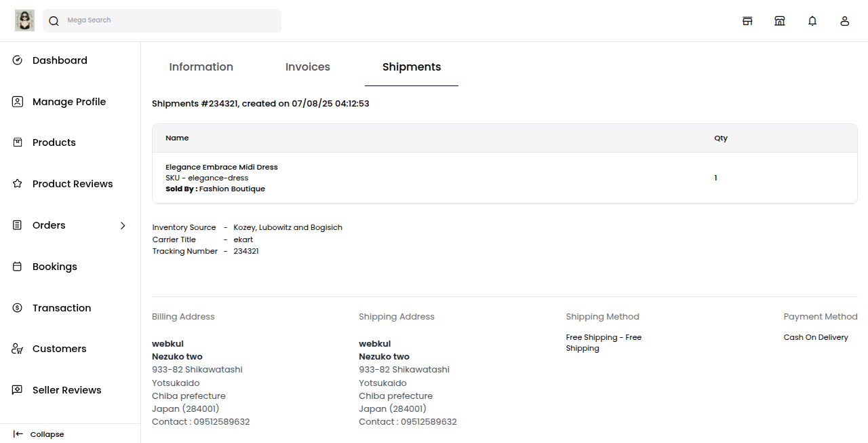Open the Orders menu item

coord(49,225)
